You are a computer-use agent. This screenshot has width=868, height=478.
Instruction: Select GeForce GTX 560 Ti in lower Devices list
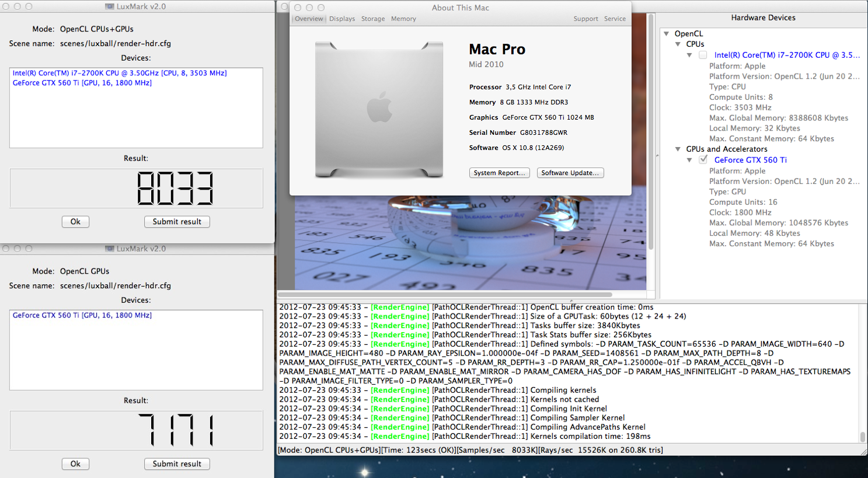pos(82,315)
